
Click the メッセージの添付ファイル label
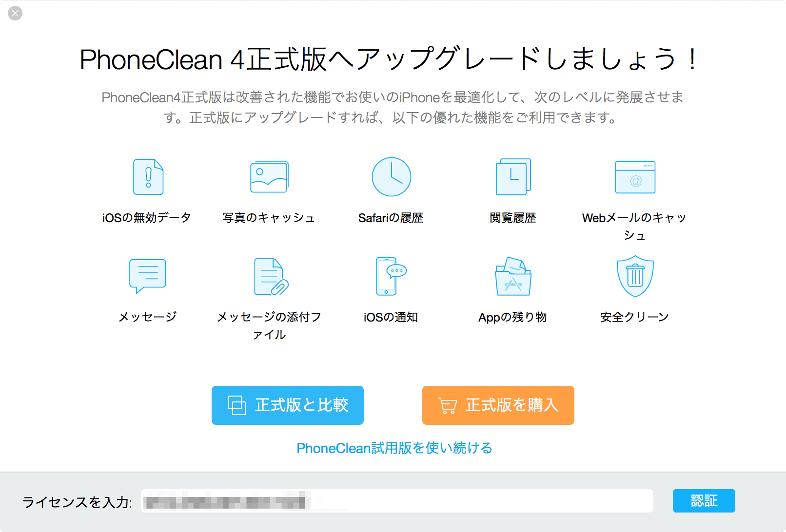click(269, 326)
